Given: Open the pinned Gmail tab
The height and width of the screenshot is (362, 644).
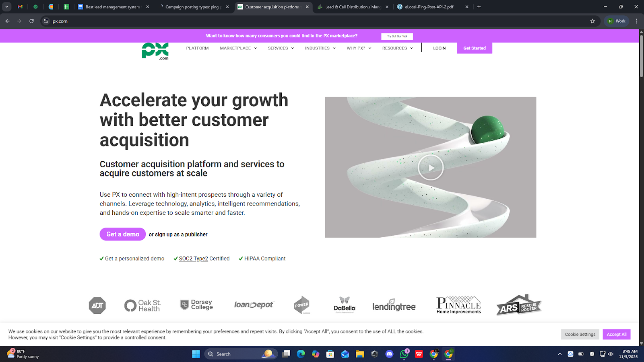Looking at the screenshot, I should pos(20,7).
